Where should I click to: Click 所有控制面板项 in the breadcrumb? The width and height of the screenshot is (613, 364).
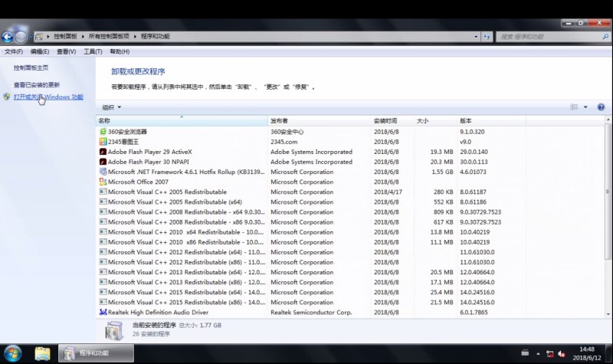coord(109,36)
